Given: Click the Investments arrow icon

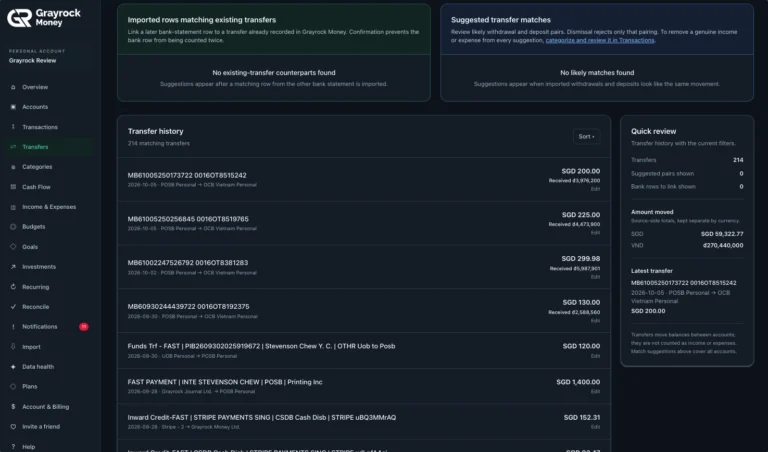Looking at the screenshot, I should click(x=13, y=267).
